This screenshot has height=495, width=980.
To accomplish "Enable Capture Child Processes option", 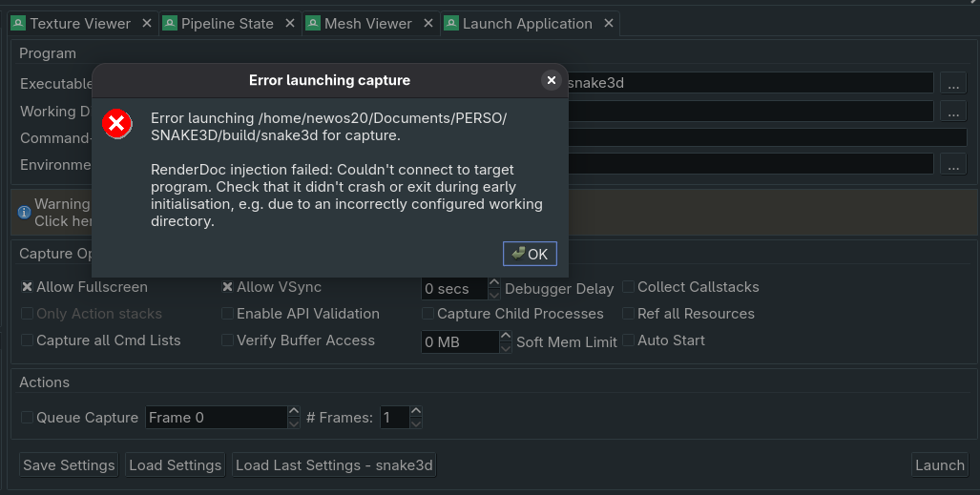I will pyautogui.click(x=427, y=314).
